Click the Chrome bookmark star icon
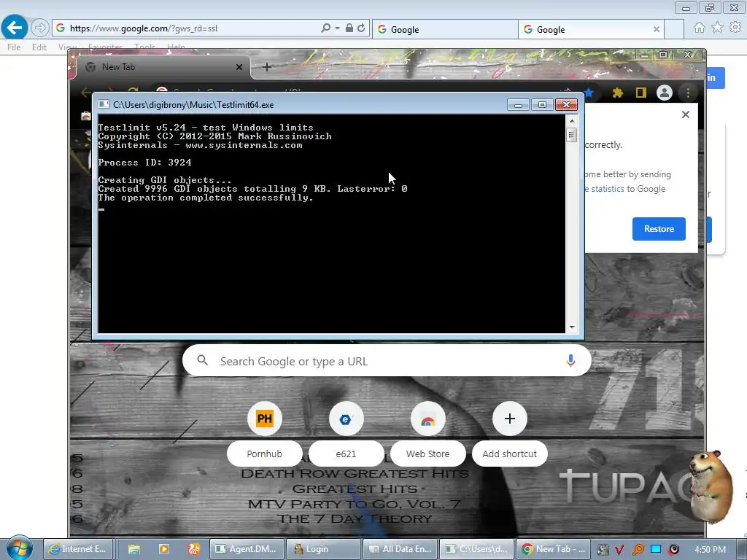This screenshot has width=747, height=560. [x=589, y=93]
